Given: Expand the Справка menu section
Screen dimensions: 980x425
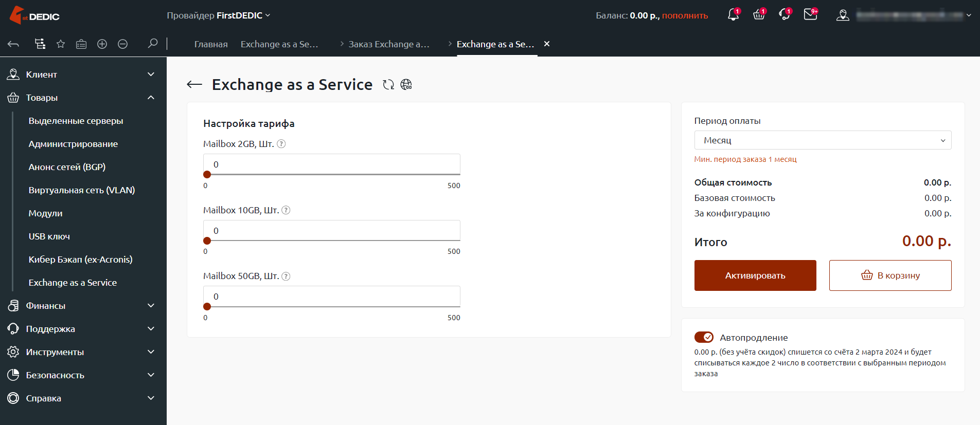Looking at the screenshot, I should pyautogui.click(x=83, y=398).
